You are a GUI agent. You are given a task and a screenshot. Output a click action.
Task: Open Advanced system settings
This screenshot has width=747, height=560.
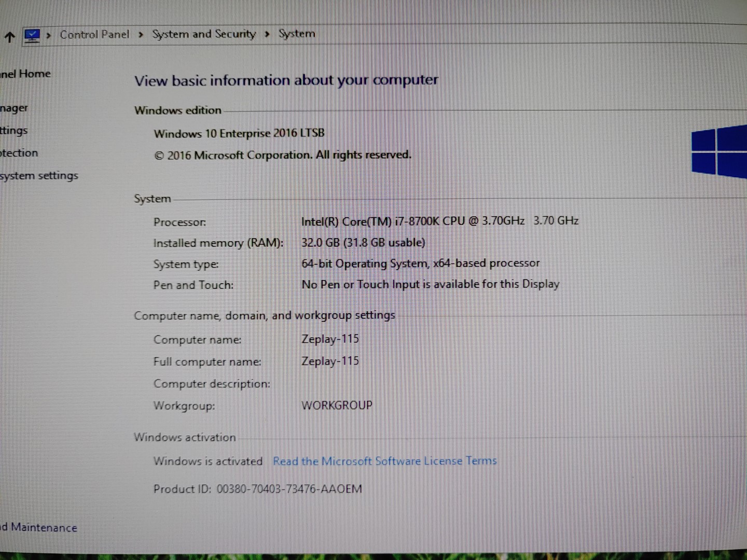pos(39,176)
